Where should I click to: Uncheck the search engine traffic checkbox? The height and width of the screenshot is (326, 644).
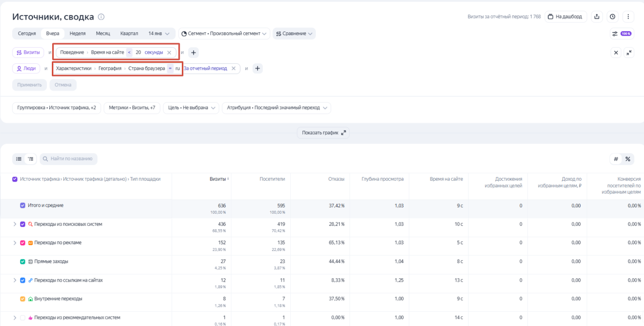pos(23,224)
